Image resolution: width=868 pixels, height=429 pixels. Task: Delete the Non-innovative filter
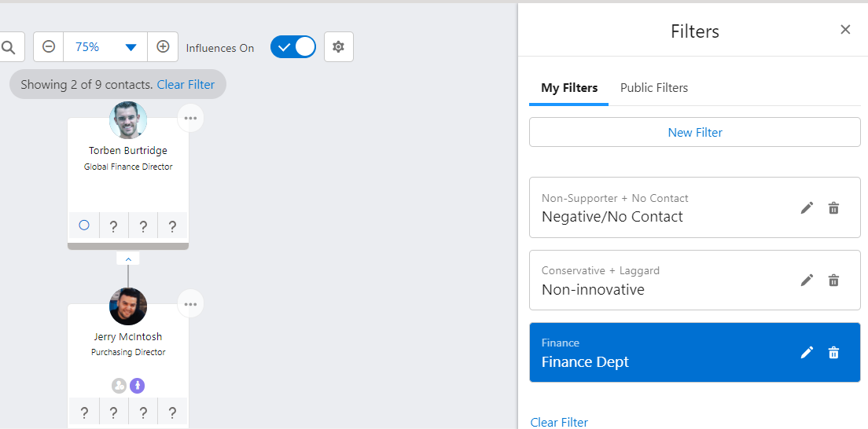coord(833,280)
